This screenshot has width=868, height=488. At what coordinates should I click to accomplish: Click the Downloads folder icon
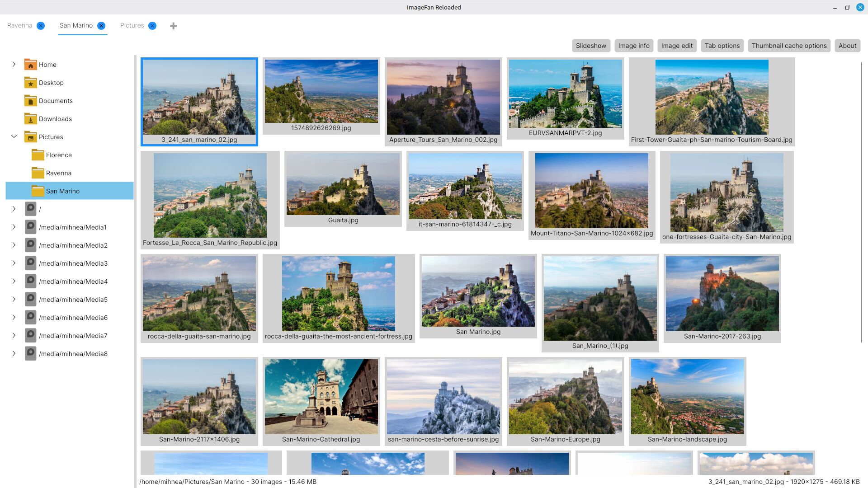point(30,119)
